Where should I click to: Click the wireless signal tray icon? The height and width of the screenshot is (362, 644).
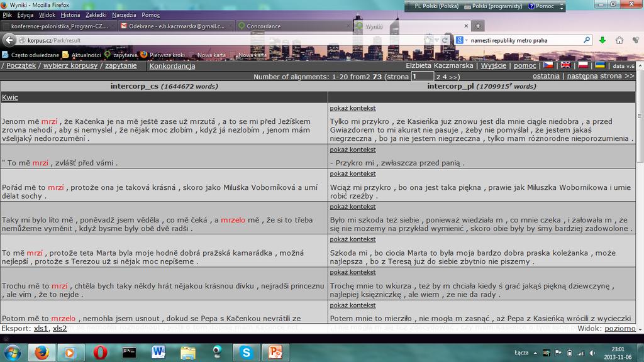click(580, 353)
